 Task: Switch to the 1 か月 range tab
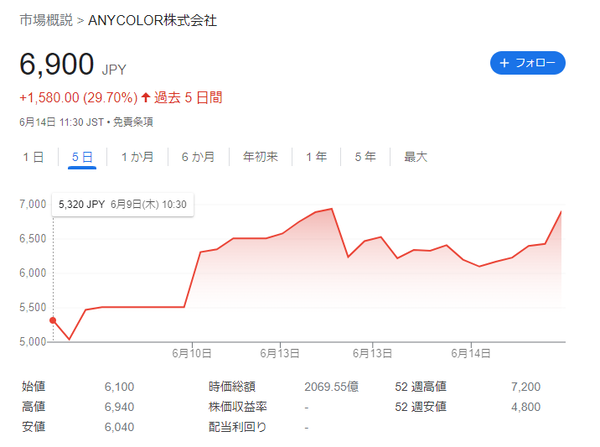pos(137,157)
